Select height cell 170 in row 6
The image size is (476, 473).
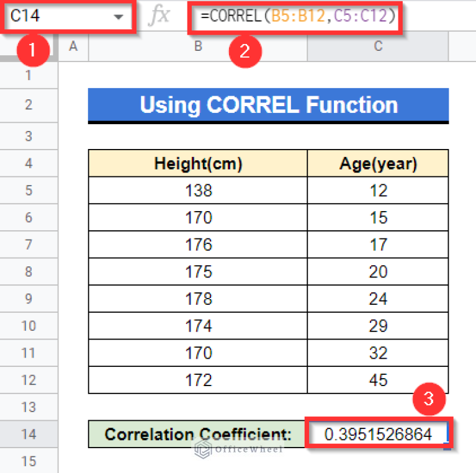click(x=198, y=217)
